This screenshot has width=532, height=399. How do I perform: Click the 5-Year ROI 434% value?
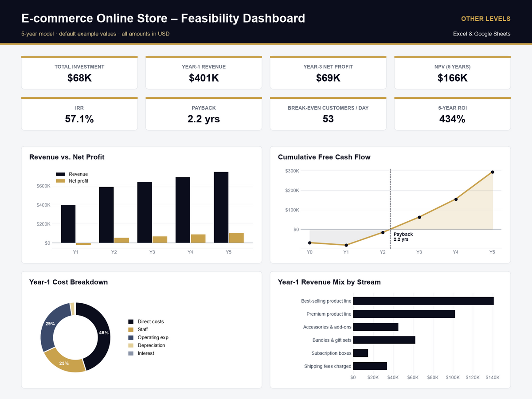(453, 119)
